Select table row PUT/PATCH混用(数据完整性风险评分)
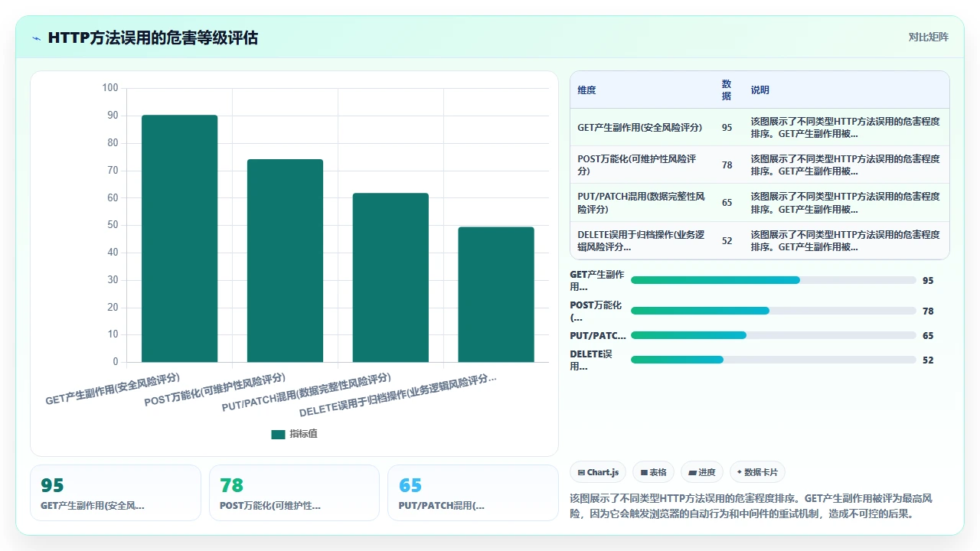 point(759,202)
